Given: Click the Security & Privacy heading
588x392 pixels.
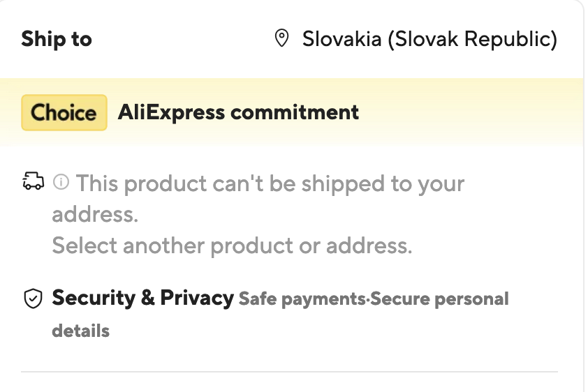Looking at the screenshot, I should 142,298.
